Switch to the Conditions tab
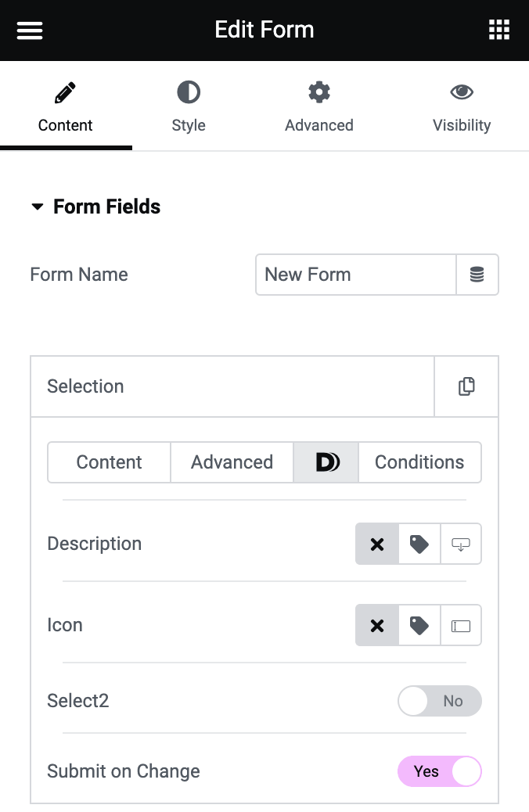This screenshot has width=529, height=812. [419, 462]
